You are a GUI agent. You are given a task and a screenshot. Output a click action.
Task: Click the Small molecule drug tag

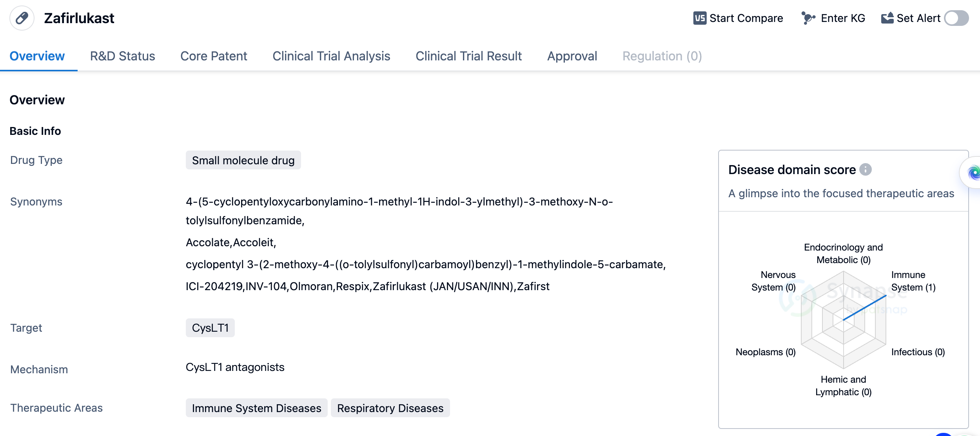(x=243, y=160)
